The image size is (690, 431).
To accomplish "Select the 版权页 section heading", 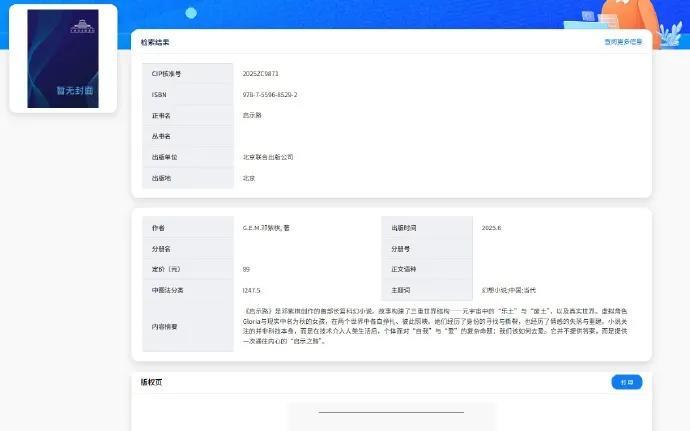I will pyautogui.click(x=151, y=382).
